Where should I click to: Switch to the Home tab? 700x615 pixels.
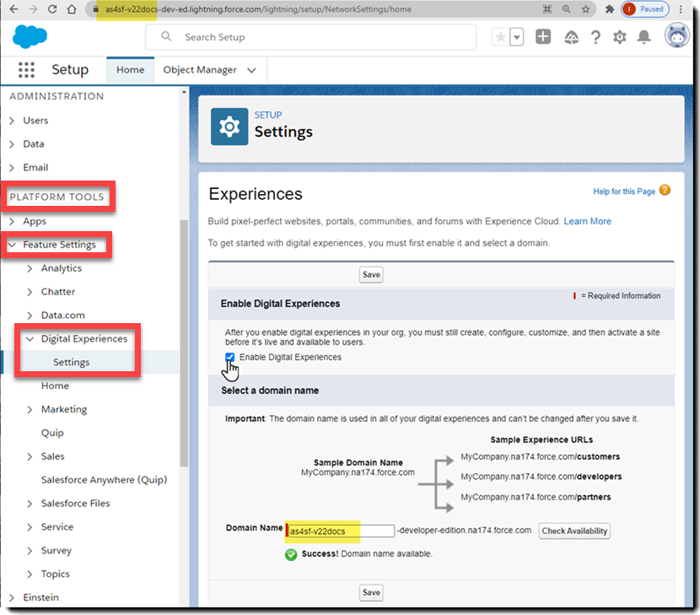(130, 70)
